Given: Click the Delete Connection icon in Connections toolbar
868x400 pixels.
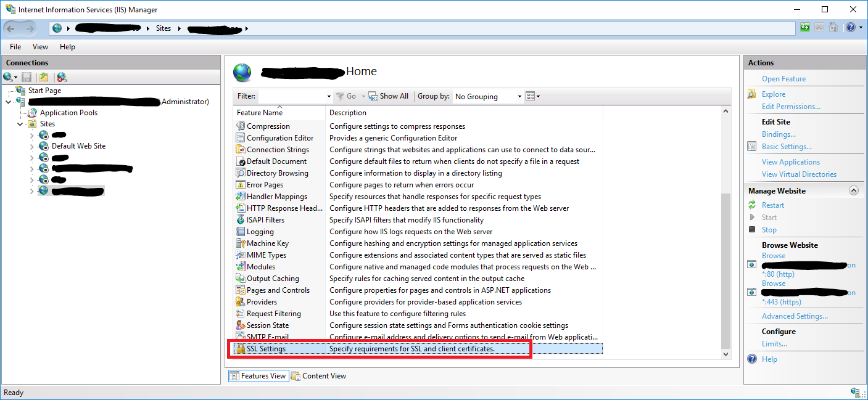Looking at the screenshot, I should pyautogui.click(x=62, y=77).
